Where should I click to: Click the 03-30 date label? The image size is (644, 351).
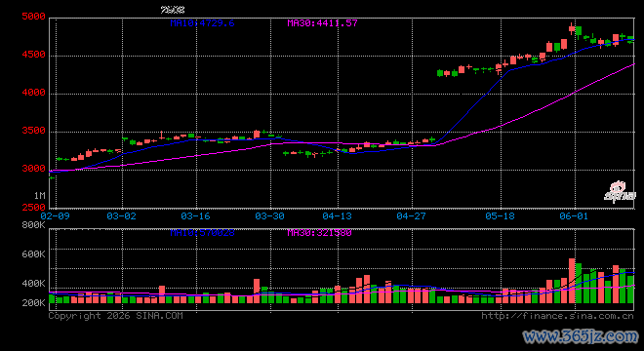pyautogui.click(x=269, y=215)
